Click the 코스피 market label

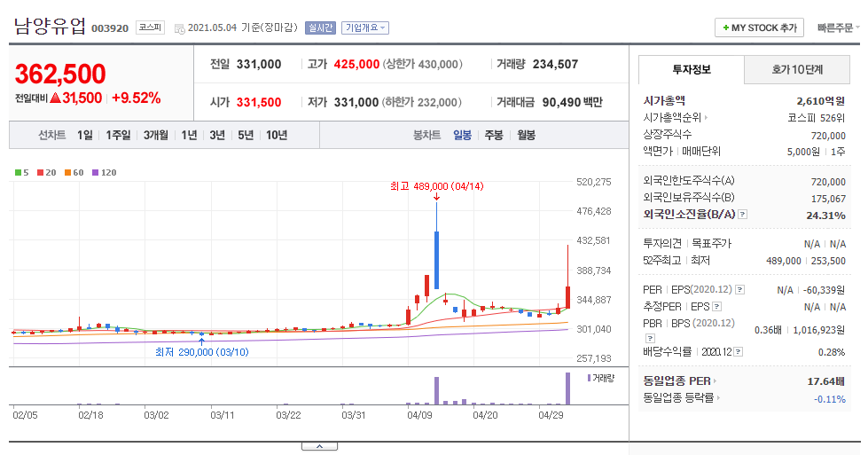pyautogui.click(x=150, y=27)
